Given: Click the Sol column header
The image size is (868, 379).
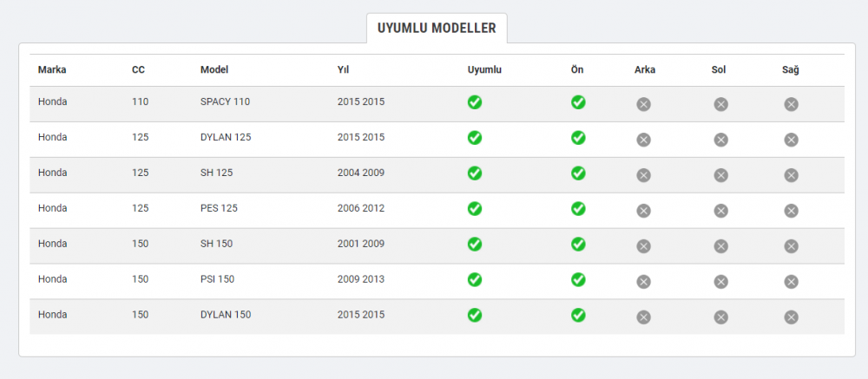Looking at the screenshot, I should coord(719,69).
